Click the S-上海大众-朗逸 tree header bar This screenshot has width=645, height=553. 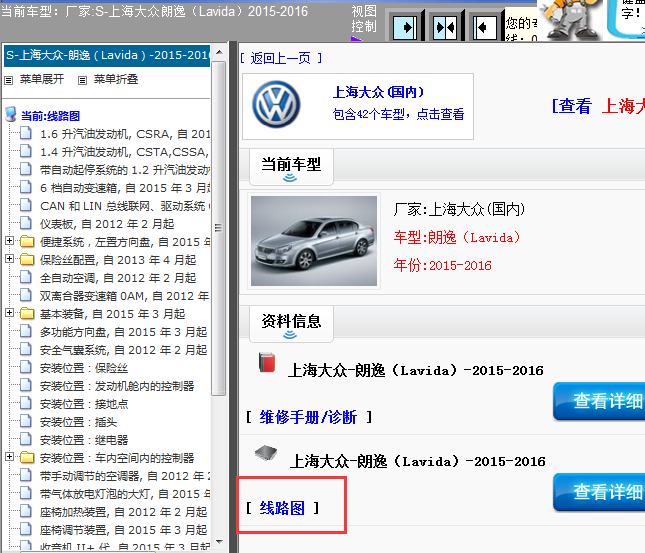pos(107,55)
